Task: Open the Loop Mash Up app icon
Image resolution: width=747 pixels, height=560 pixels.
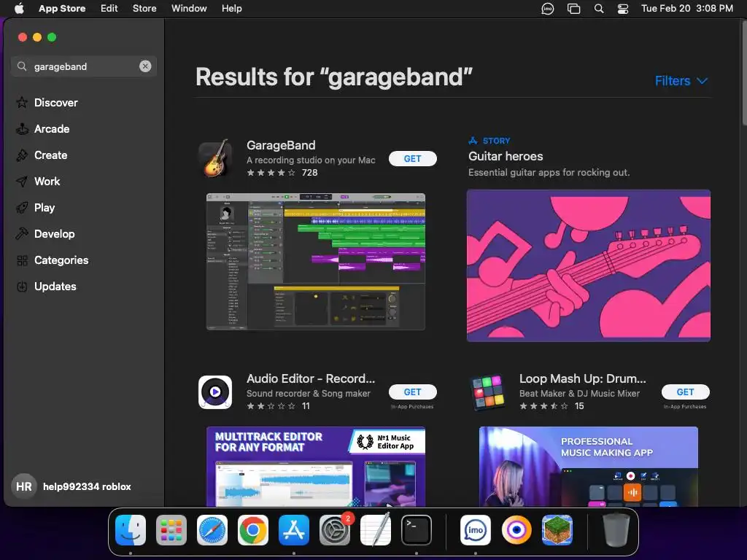Action: [x=488, y=392]
